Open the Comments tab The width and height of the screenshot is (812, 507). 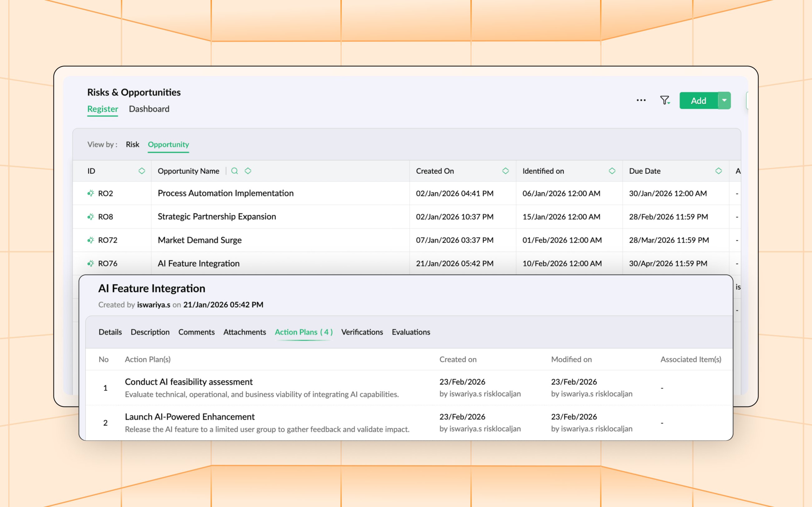coord(196,332)
